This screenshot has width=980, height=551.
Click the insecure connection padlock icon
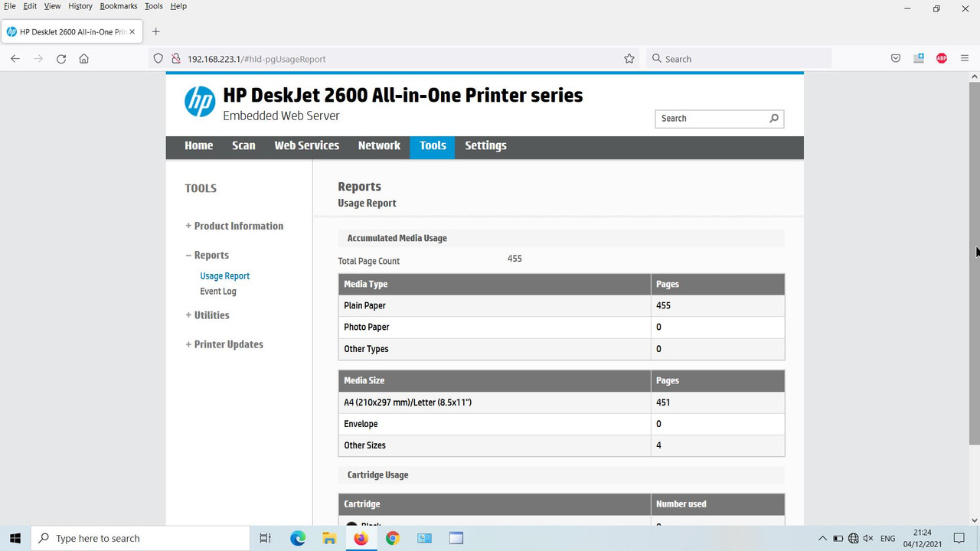(175, 59)
